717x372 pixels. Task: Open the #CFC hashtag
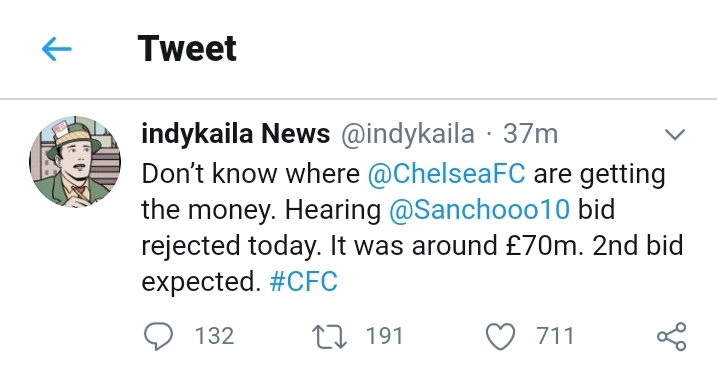tap(304, 281)
